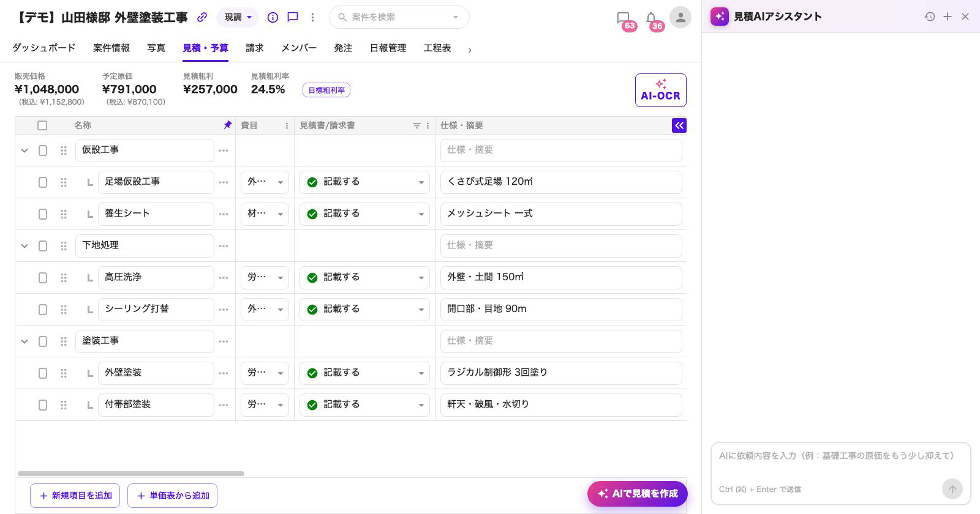This screenshot has height=514, width=980.
Task: Open three-dot project menu in header
Action: click(312, 17)
